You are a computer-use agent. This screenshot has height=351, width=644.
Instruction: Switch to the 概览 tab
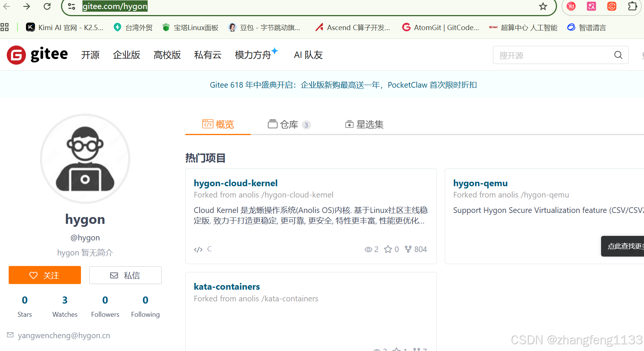pyautogui.click(x=218, y=124)
